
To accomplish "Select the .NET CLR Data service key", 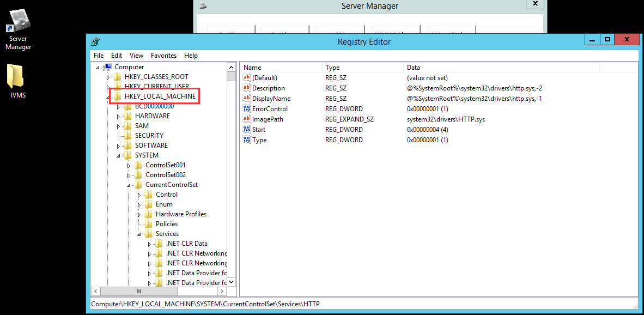I will [186, 244].
